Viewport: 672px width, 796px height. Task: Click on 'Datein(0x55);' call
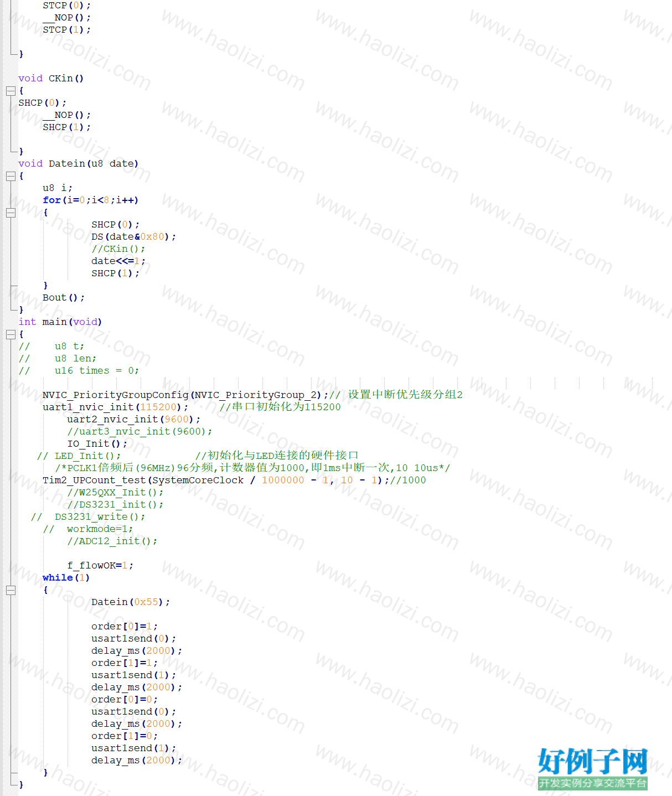pyautogui.click(x=131, y=602)
